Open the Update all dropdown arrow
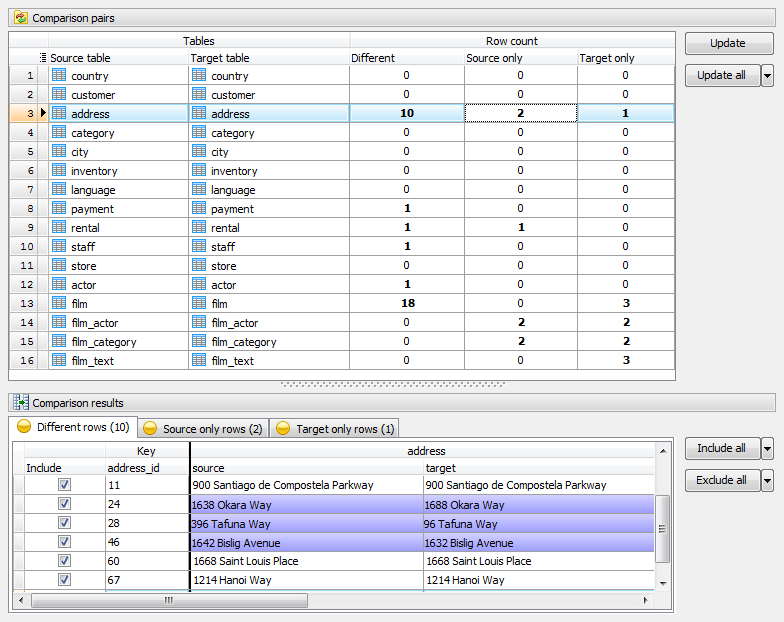The width and height of the screenshot is (784, 622). [767, 76]
